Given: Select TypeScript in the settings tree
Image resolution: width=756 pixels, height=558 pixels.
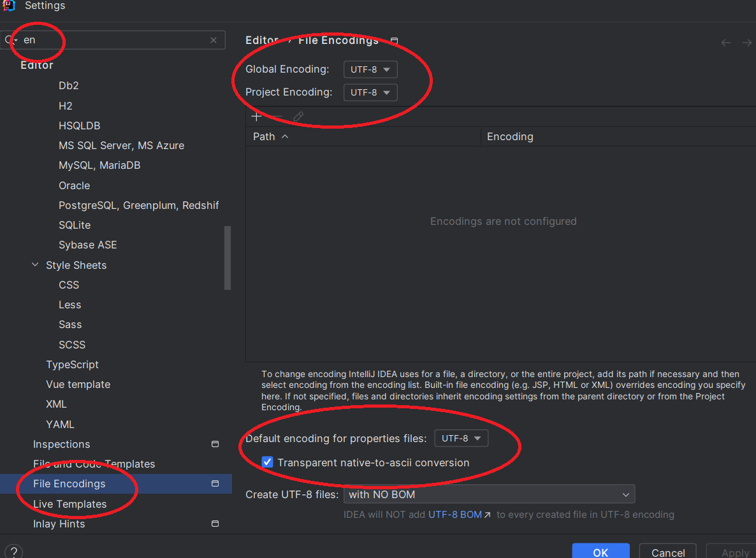Looking at the screenshot, I should click(x=72, y=365).
